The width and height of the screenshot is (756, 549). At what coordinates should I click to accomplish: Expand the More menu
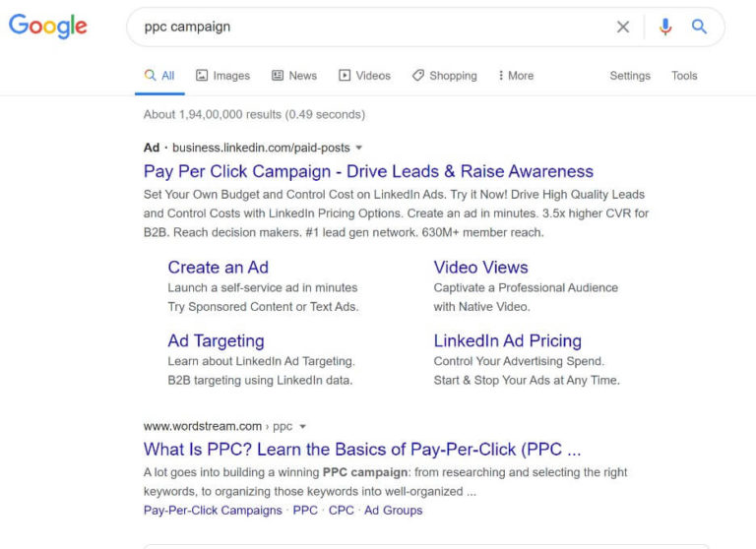(516, 76)
